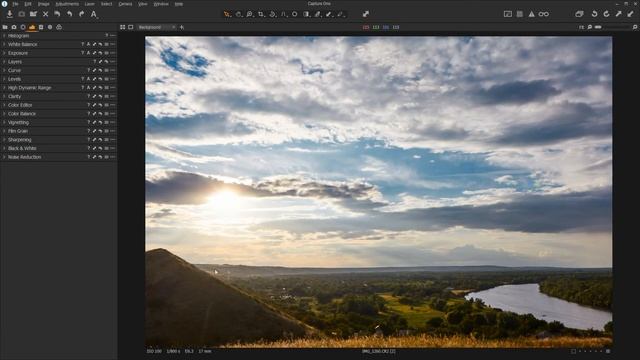Click the Apply Adjustments down-arrow icon
The height and width of the screenshot is (360, 640).
point(631,14)
